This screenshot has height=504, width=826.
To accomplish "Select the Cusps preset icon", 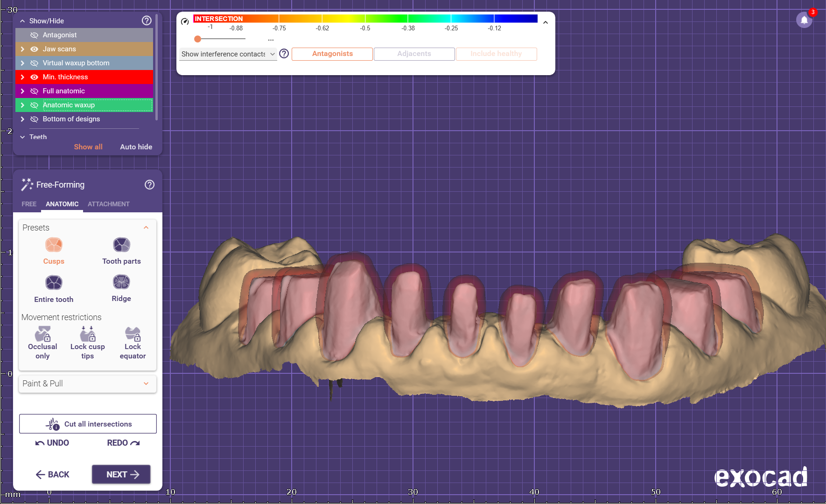I will coord(54,245).
